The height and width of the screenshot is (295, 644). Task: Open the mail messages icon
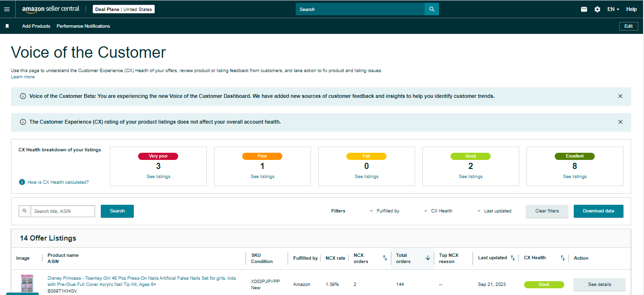point(584,9)
